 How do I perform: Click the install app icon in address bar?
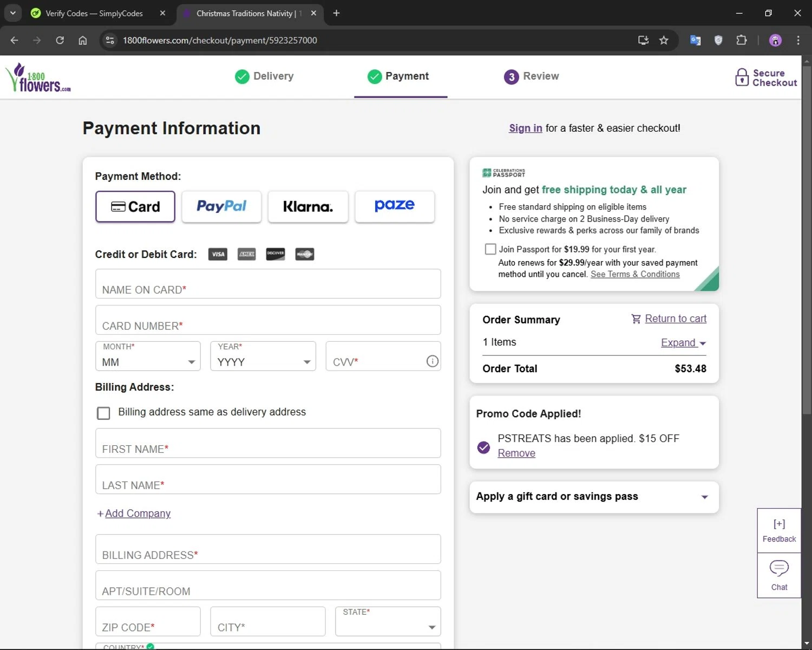click(643, 40)
